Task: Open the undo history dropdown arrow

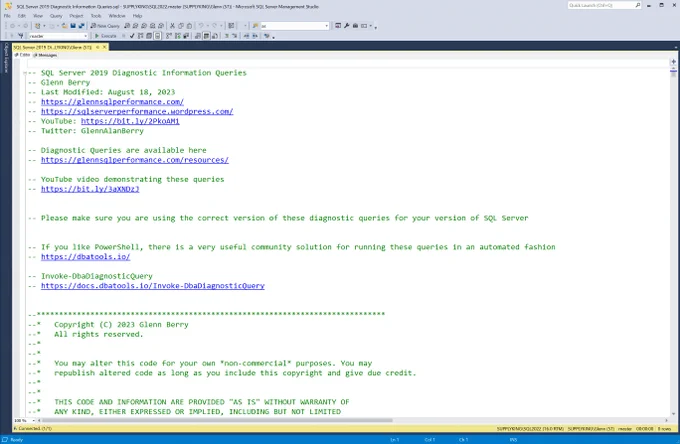Action: click(x=206, y=26)
